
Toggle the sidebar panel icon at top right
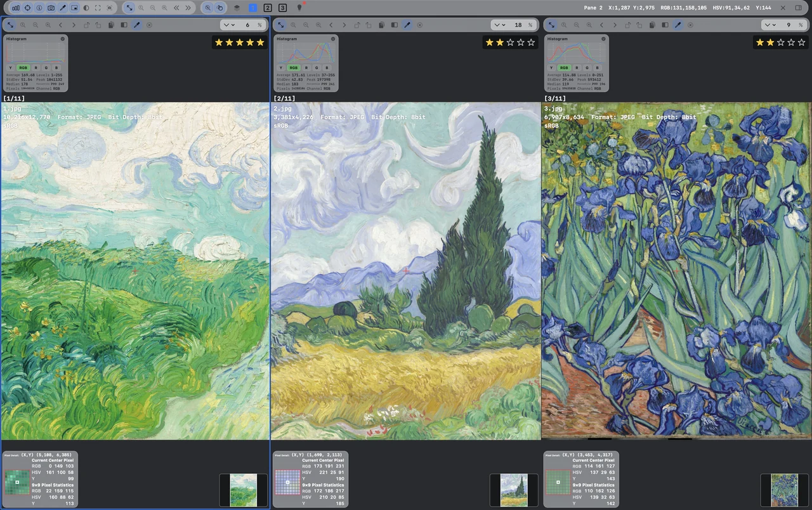(x=799, y=8)
